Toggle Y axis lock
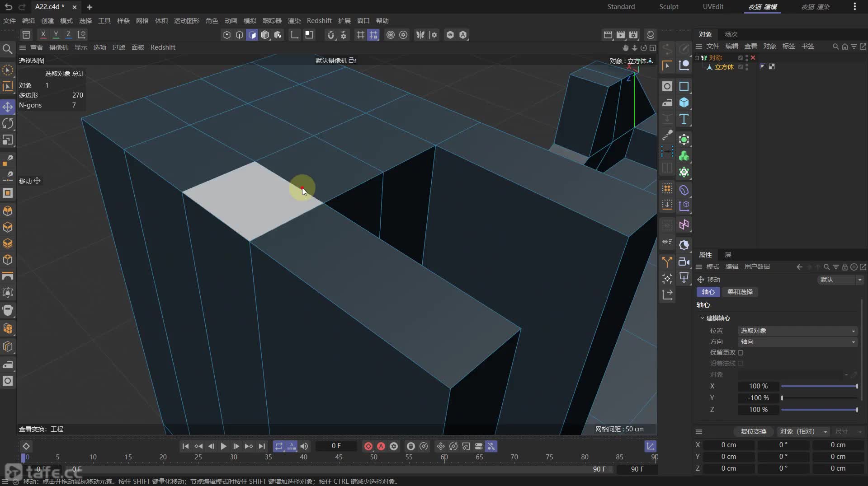 [x=56, y=34]
